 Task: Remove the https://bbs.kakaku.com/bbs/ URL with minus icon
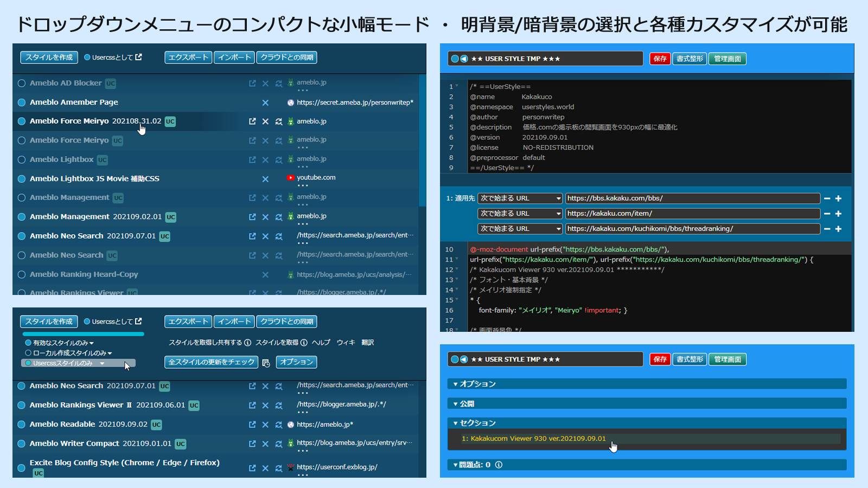[827, 198]
